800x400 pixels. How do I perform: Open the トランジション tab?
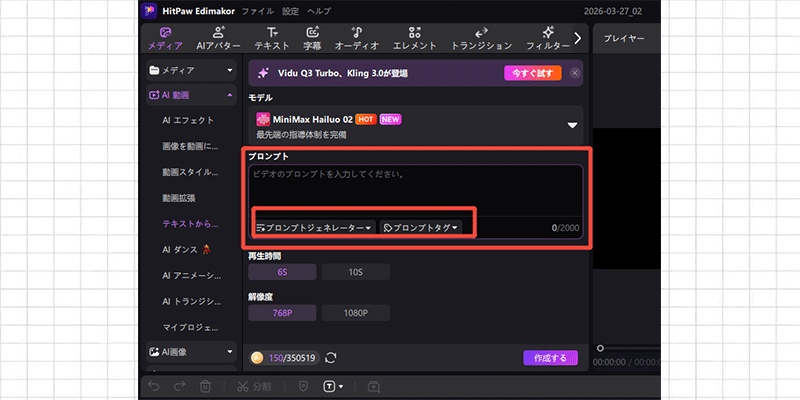481,39
